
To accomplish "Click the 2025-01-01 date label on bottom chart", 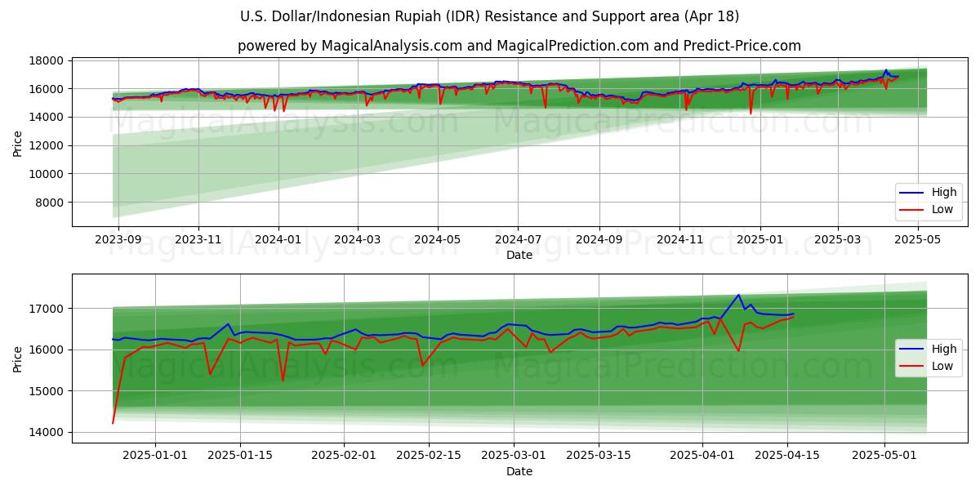I will click(155, 456).
